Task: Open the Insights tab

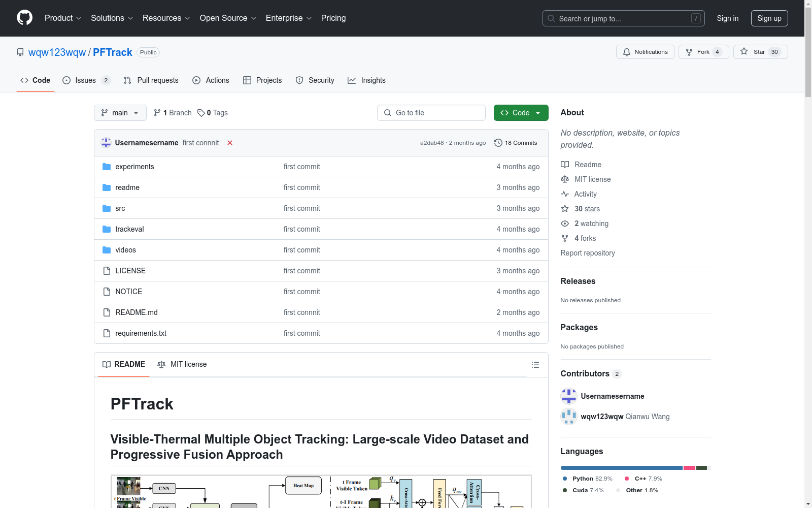Action: point(366,80)
